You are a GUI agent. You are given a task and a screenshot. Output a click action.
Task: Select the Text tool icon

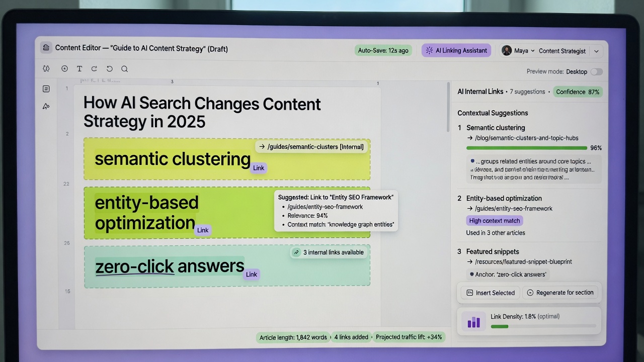(79, 69)
